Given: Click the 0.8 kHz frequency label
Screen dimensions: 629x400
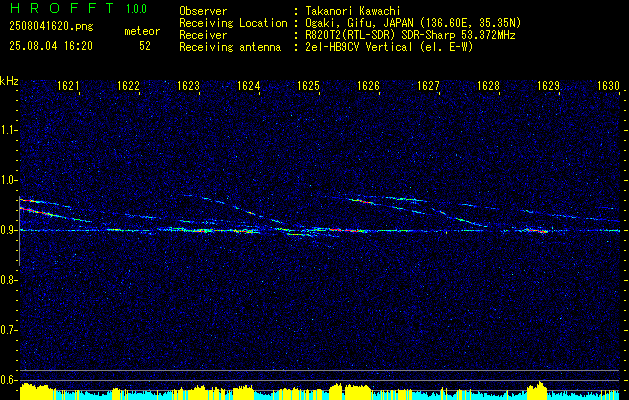Looking at the screenshot, I should [x=9, y=280].
